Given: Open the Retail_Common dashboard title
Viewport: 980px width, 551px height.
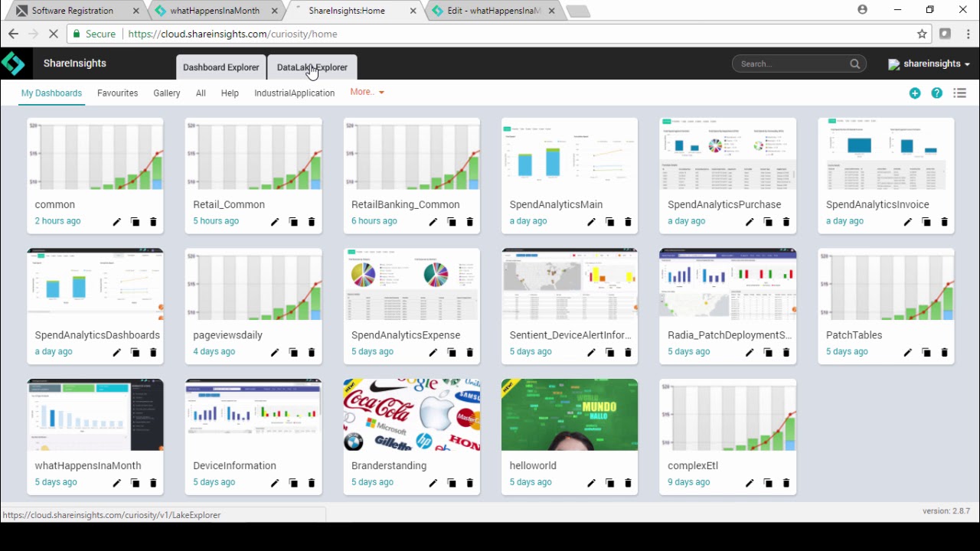Looking at the screenshot, I should pyautogui.click(x=229, y=204).
